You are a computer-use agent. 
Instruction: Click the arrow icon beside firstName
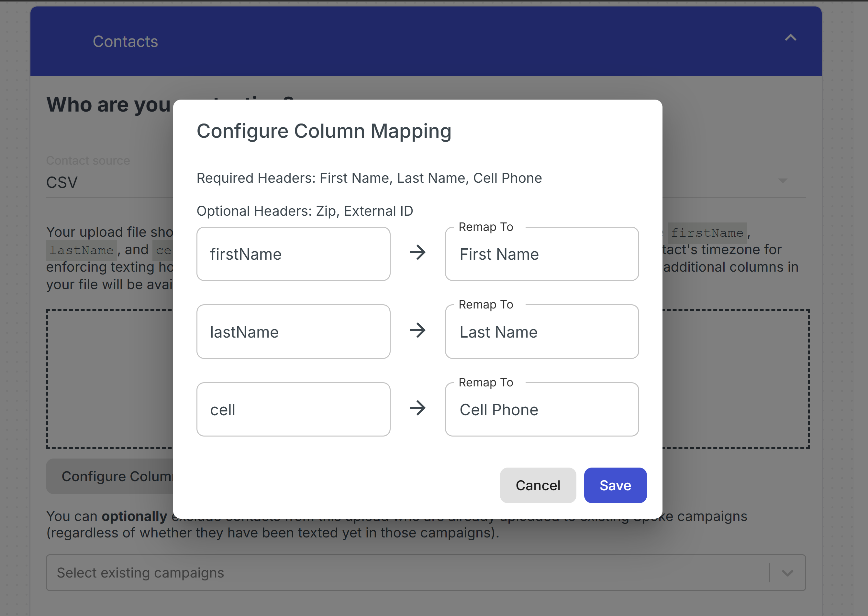click(x=417, y=253)
